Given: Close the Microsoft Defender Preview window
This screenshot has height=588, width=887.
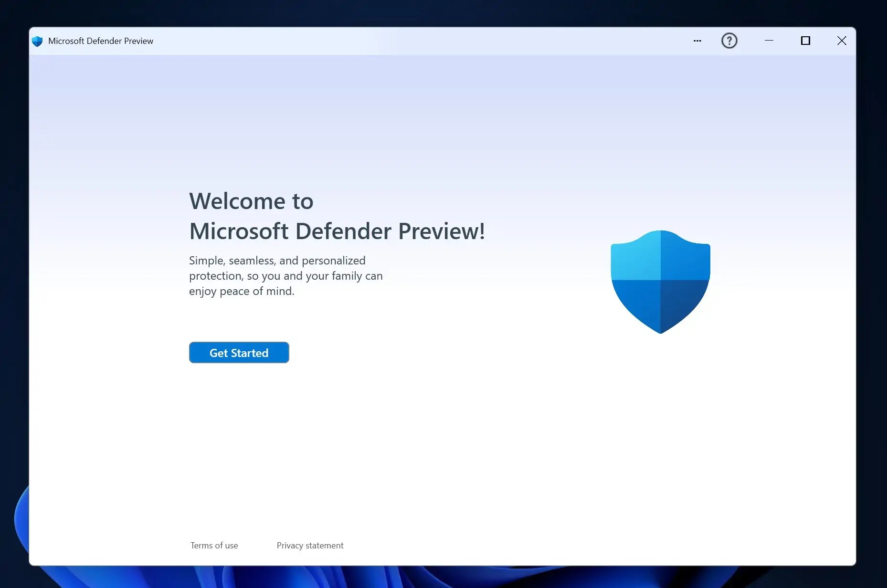Looking at the screenshot, I should click(x=841, y=41).
